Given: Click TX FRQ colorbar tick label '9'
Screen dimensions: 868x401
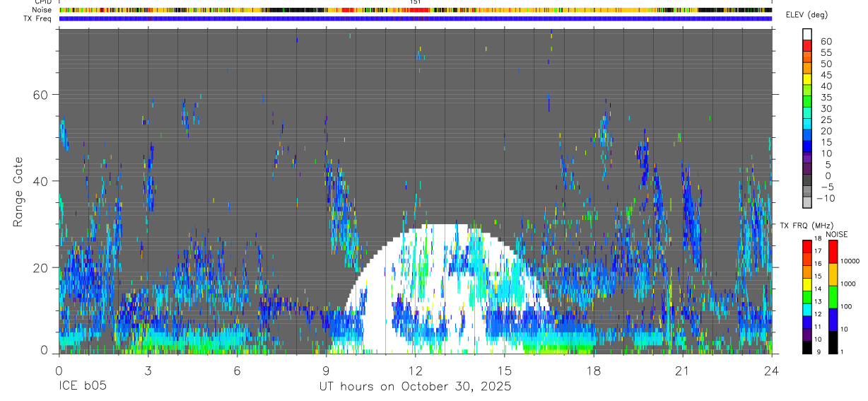Looking at the screenshot, I should pyautogui.click(x=819, y=351).
